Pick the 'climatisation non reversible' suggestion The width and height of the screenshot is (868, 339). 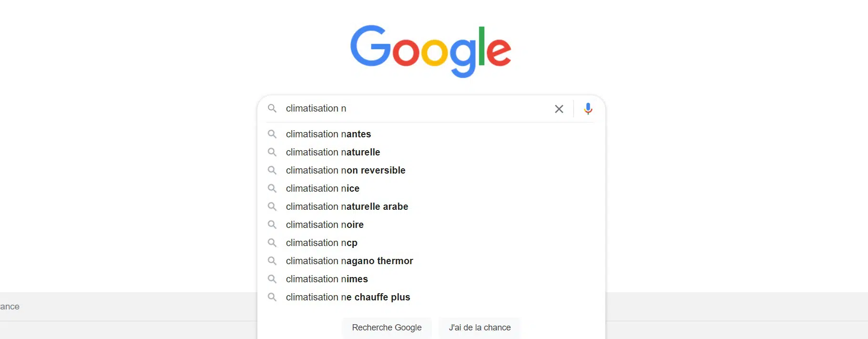[x=346, y=170]
